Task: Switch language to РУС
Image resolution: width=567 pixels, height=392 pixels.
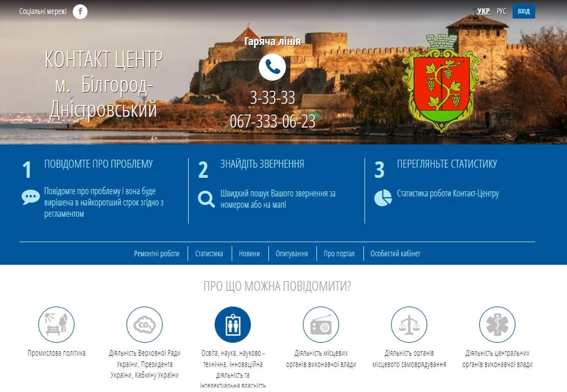Action: [x=501, y=11]
